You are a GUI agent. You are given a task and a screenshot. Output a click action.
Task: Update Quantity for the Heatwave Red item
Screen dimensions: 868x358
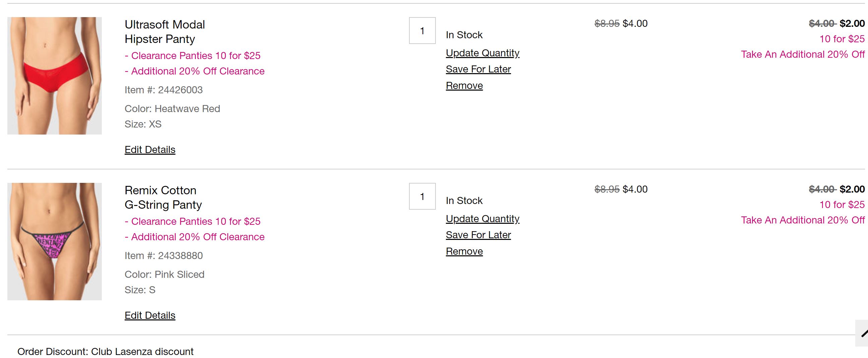click(482, 53)
